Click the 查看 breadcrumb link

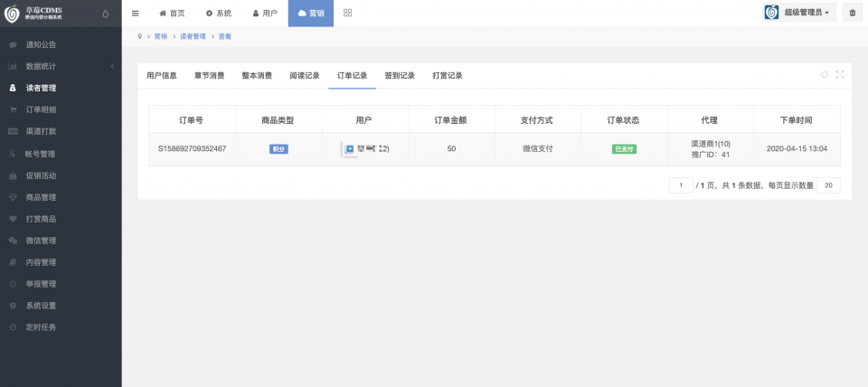tap(225, 36)
